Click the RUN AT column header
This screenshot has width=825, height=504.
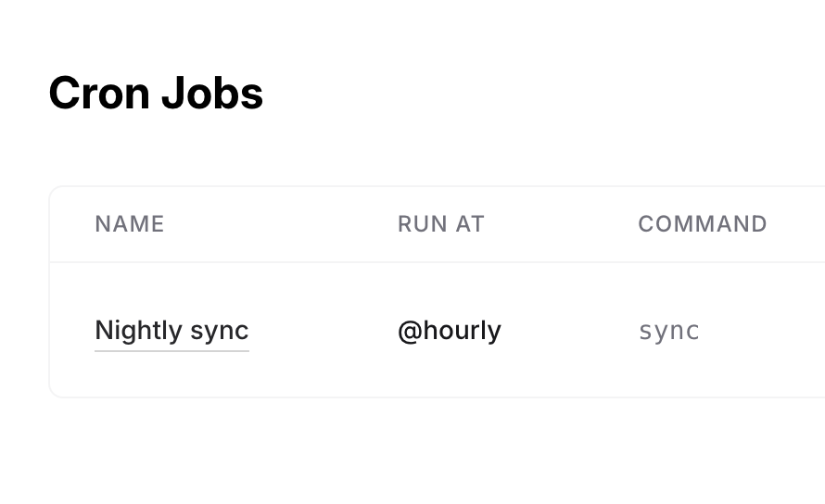coord(440,224)
